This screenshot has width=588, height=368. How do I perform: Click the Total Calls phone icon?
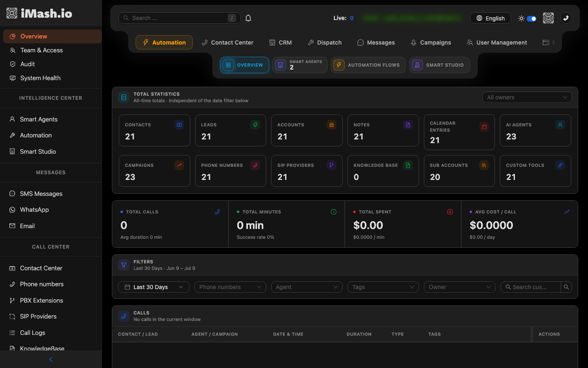pos(217,212)
